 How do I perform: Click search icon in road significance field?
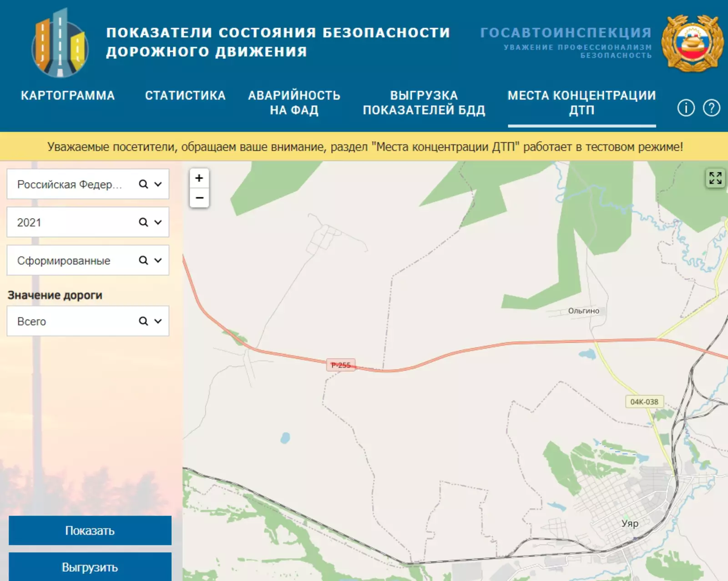tap(143, 321)
